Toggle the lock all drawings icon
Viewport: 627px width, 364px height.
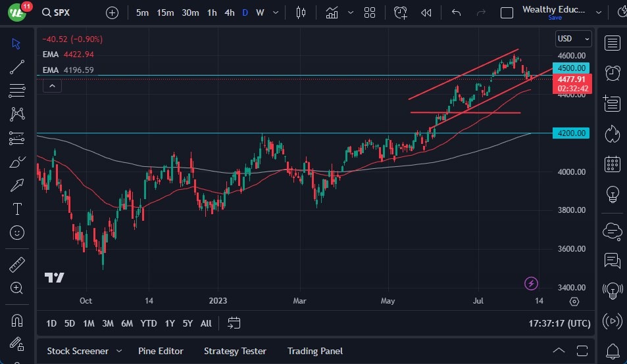pos(17,344)
